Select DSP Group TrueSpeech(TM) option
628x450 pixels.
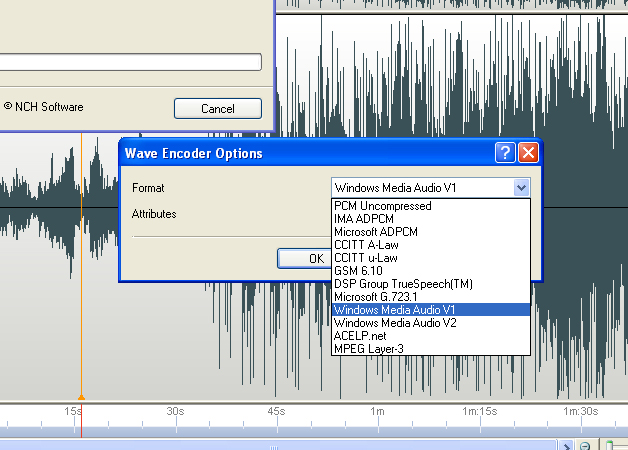tap(431, 284)
